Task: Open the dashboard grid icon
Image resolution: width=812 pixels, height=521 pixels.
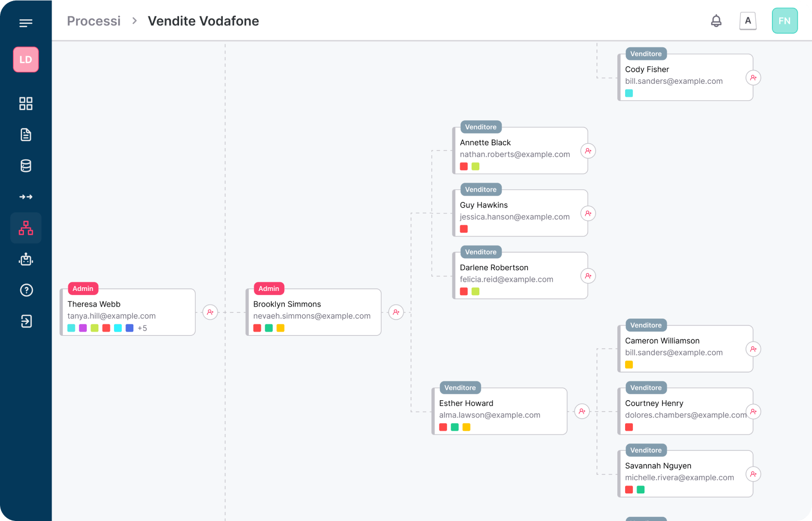Action: 26,104
